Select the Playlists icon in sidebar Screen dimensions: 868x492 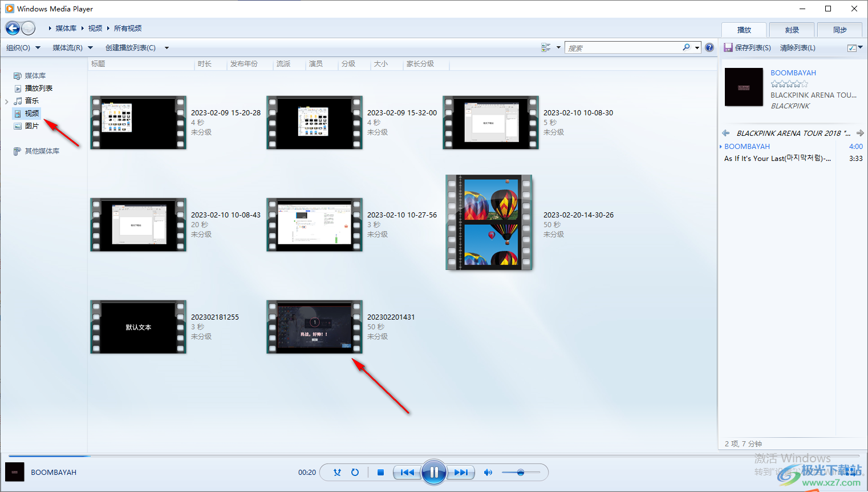point(18,88)
